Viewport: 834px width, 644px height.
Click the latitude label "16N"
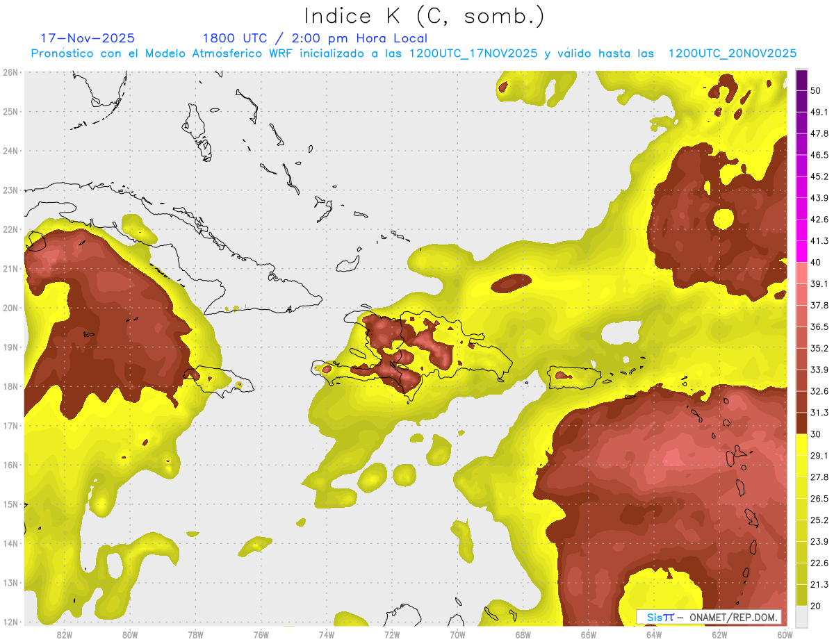coord(10,465)
